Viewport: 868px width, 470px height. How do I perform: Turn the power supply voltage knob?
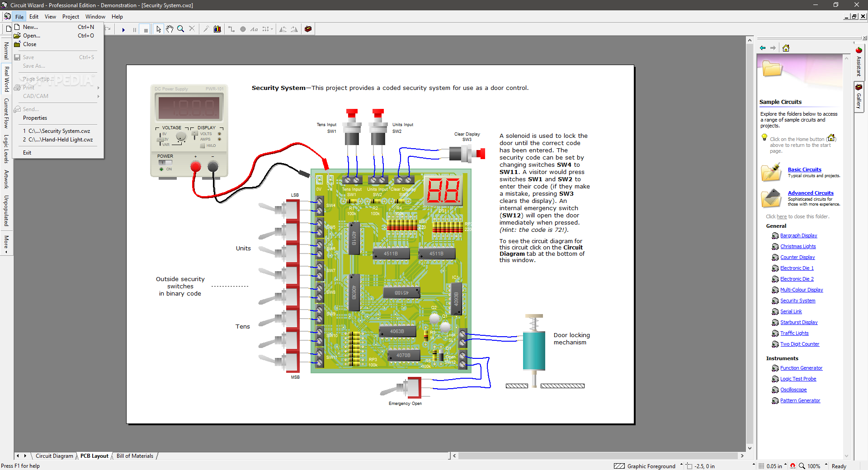[181, 136]
